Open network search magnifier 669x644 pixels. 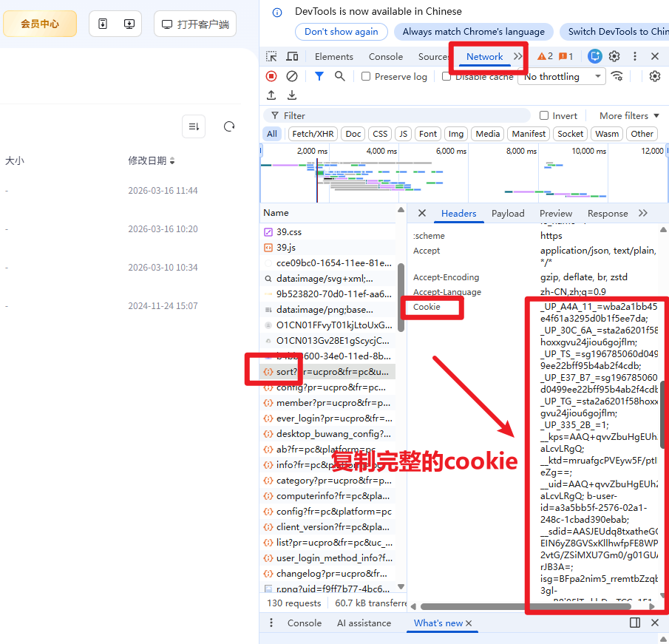[339, 76]
